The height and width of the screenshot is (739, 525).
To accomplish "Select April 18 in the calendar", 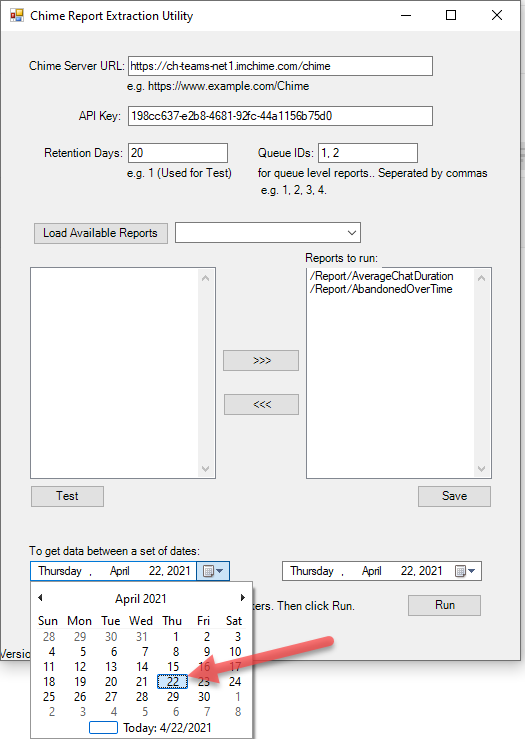I will 49,682.
